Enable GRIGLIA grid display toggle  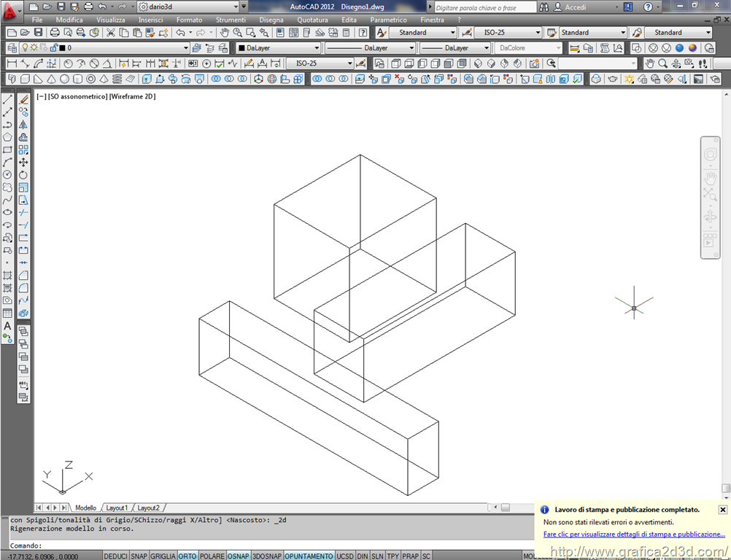point(163,556)
